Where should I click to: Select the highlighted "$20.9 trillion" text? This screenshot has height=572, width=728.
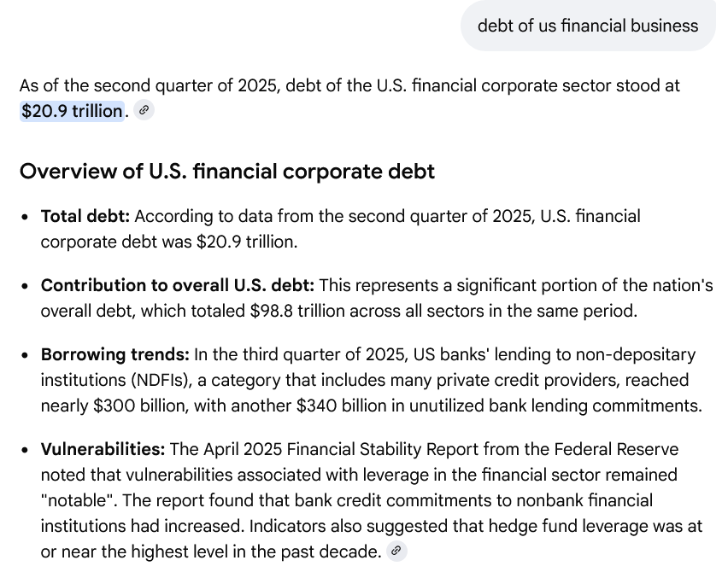[x=72, y=111]
